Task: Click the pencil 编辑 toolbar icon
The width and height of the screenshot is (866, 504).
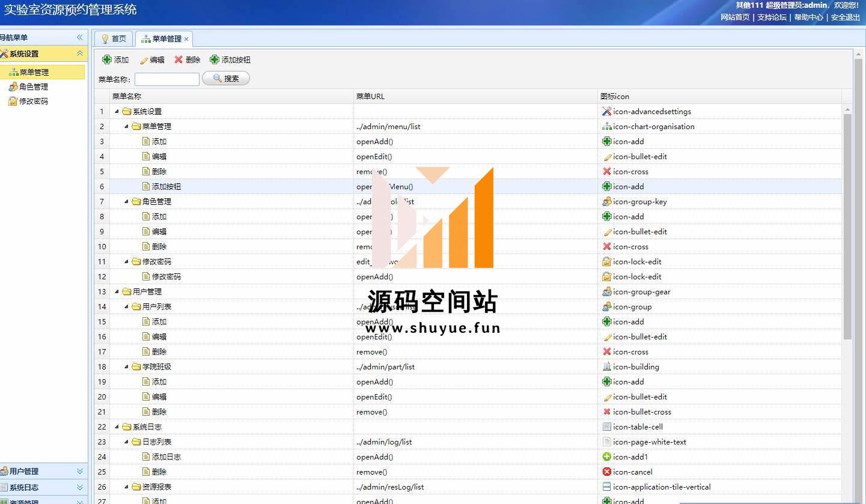Action: click(x=144, y=60)
